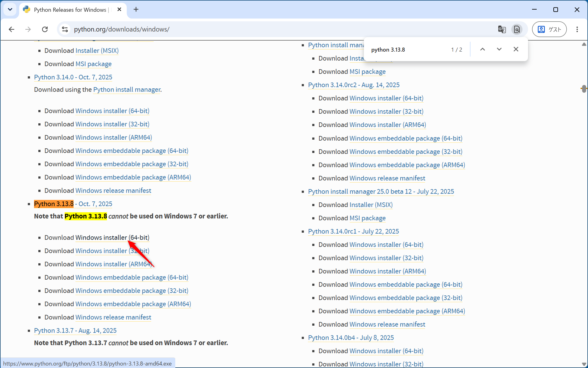Download the Oct. 7 Python 3.14.0 64-bit Windows installer
Image resolution: width=588 pixels, height=368 pixels.
click(113, 111)
